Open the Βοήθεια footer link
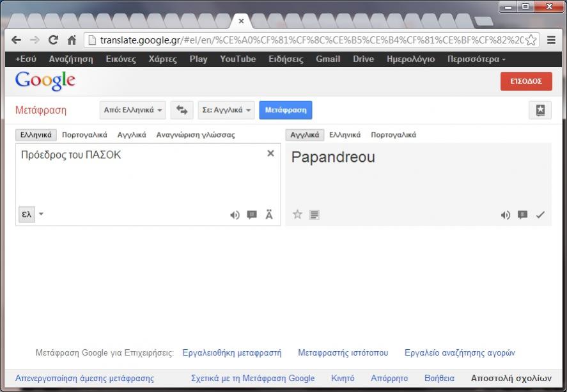This screenshot has height=392, width=567. click(x=439, y=379)
